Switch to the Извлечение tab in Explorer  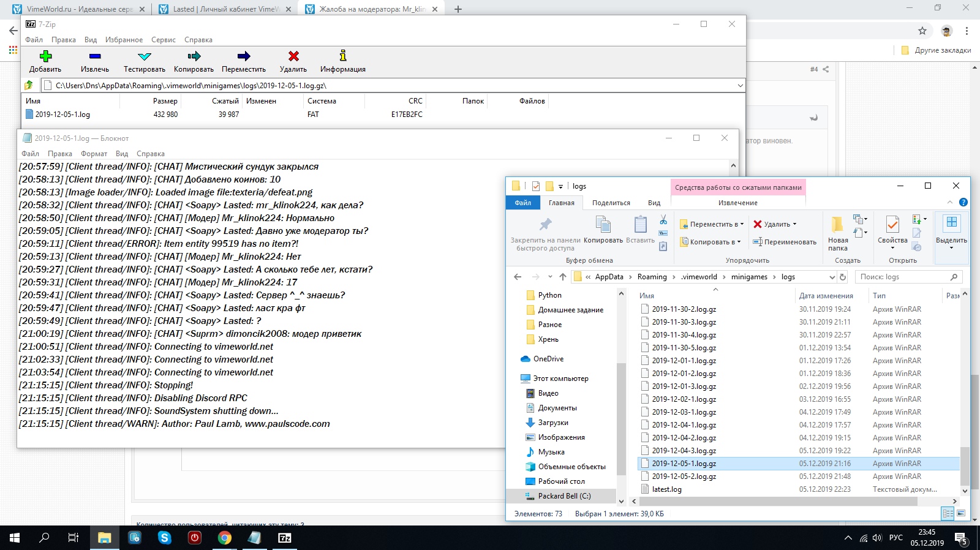pos(738,203)
